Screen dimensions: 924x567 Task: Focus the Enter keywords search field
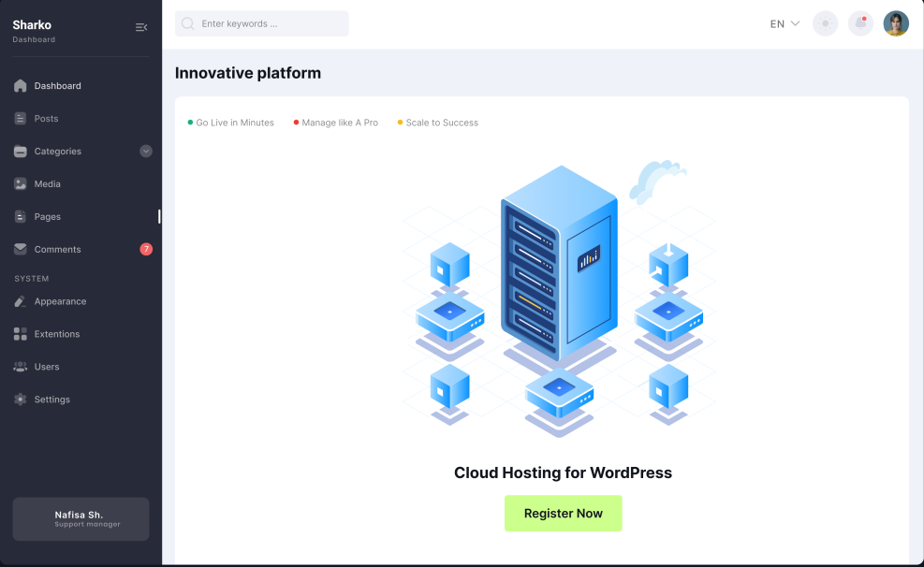pyautogui.click(x=261, y=23)
